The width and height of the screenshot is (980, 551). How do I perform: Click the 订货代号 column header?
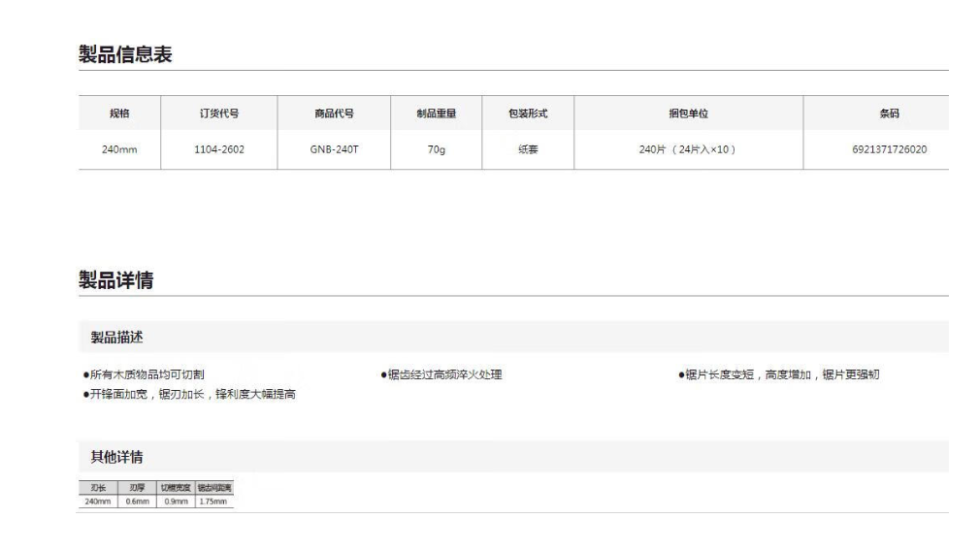tap(219, 113)
